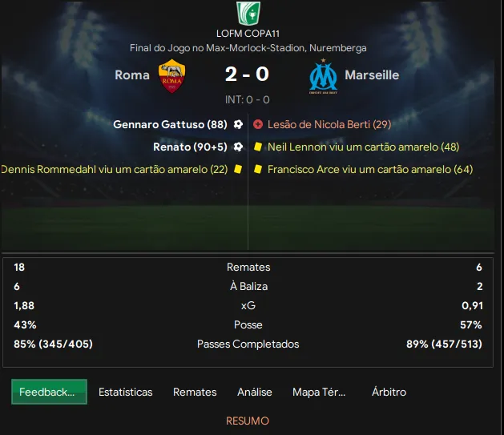
Task: Open the Mapa Térmico tab
Action: point(319,392)
